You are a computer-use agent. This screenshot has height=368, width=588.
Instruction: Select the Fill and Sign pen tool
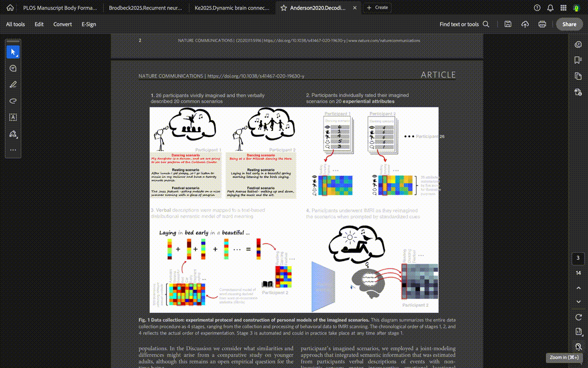(13, 134)
